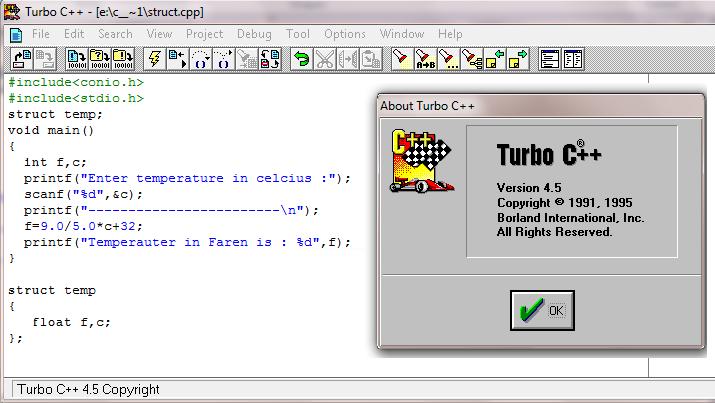
Task: Click the Make toolbar icon with question mark
Action: click(100, 59)
